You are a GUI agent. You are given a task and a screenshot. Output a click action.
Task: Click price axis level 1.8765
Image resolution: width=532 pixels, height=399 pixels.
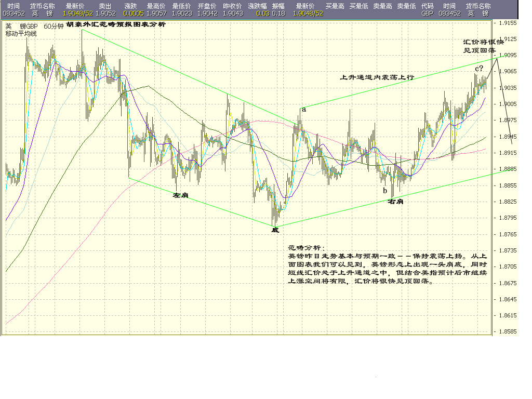(508, 234)
